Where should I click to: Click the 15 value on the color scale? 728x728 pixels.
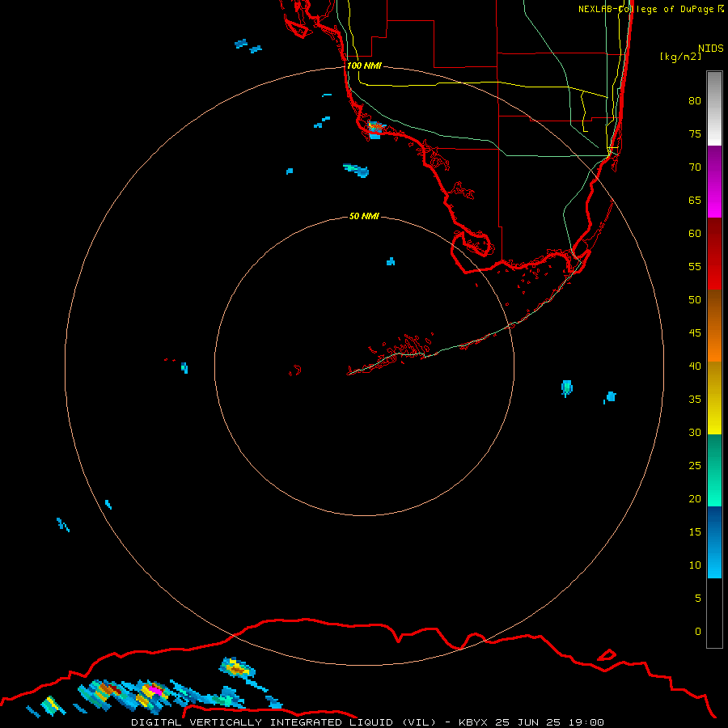(695, 531)
